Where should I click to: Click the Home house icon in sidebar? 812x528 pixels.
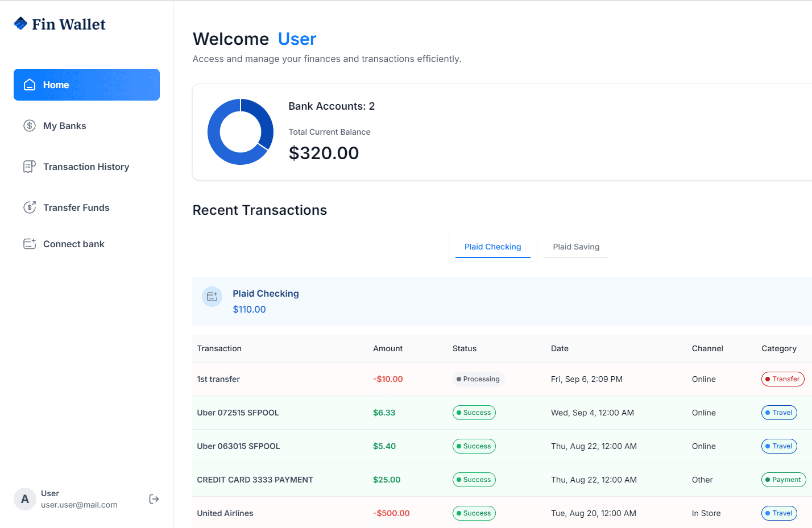point(30,85)
